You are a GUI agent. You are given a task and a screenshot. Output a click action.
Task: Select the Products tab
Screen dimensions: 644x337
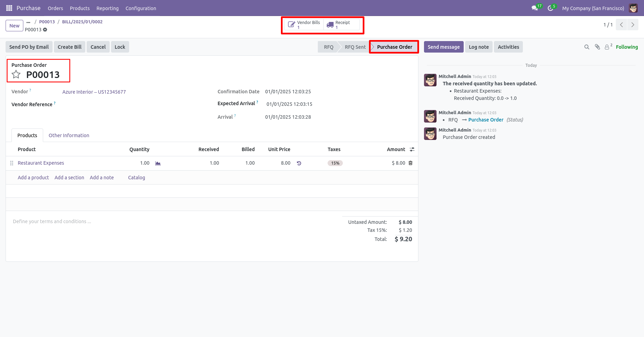tap(27, 135)
